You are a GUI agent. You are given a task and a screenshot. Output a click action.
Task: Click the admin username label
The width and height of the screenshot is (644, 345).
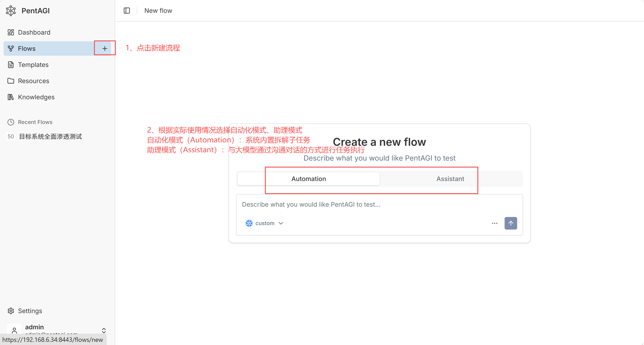[x=34, y=327]
